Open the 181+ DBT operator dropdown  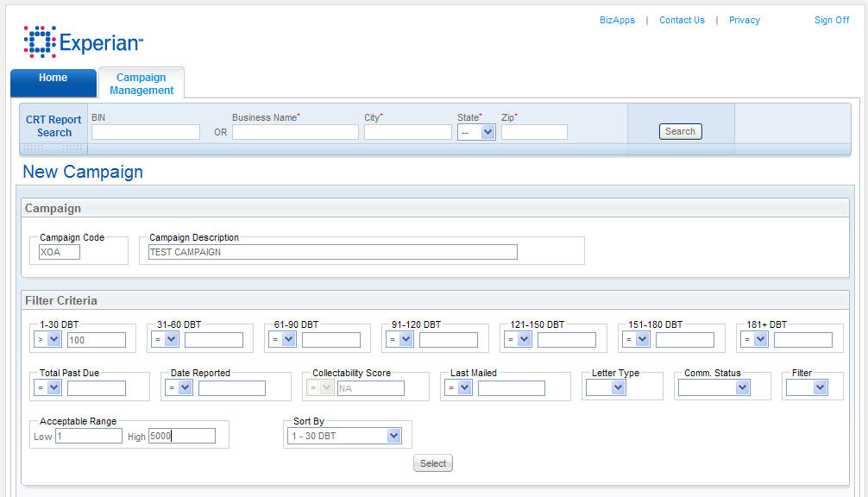coord(754,339)
